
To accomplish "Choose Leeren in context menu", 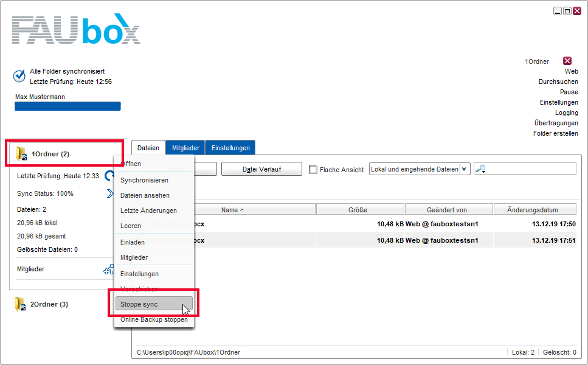I will [131, 226].
